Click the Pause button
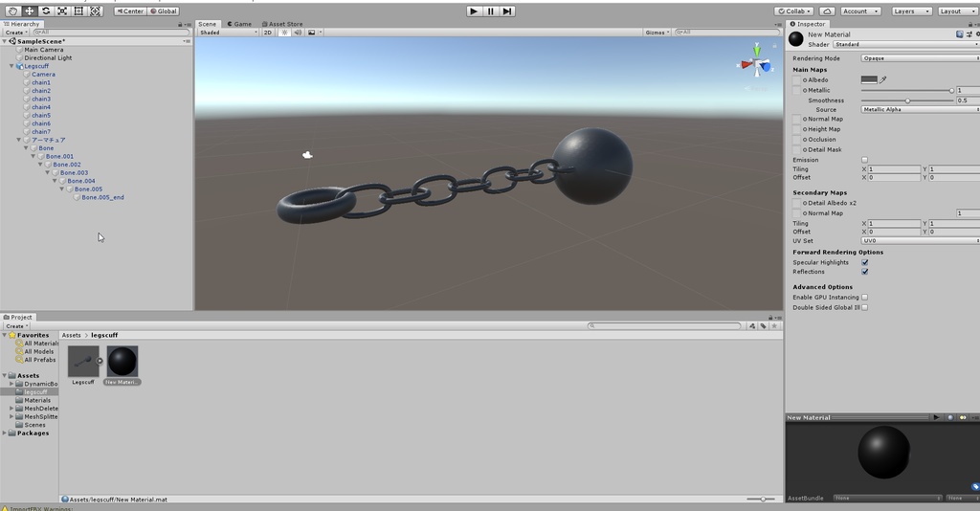Image resolution: width=980 pixels, height=511 pixels. (x=491, y=11)
